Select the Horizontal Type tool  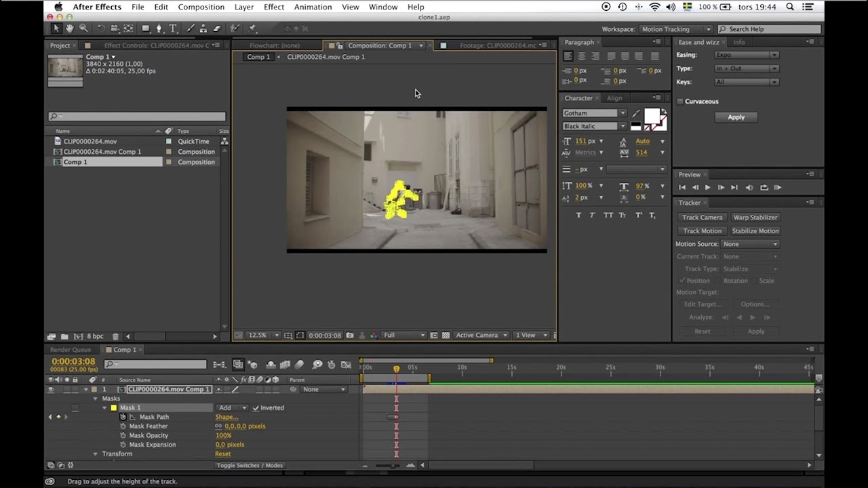tap(173, 28)
